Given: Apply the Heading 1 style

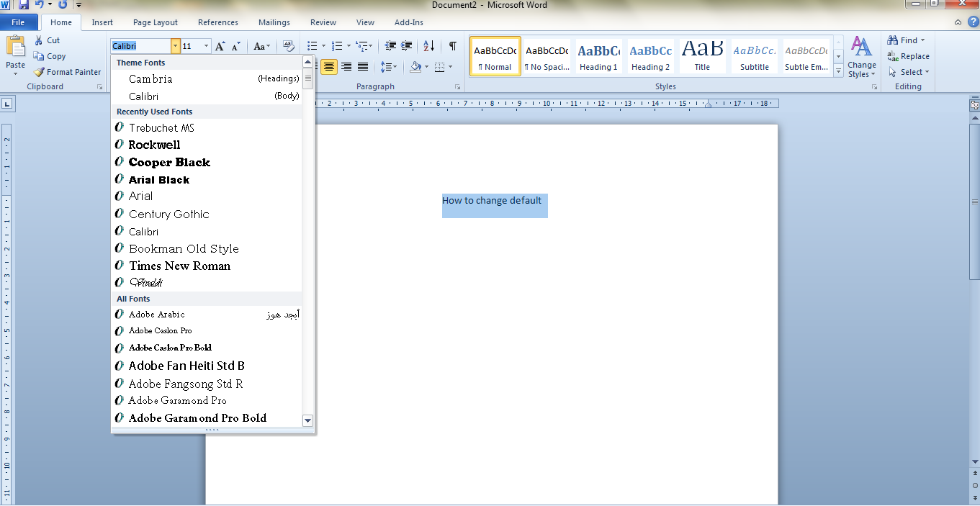Looking at the screenshot, I should (599, 57).
